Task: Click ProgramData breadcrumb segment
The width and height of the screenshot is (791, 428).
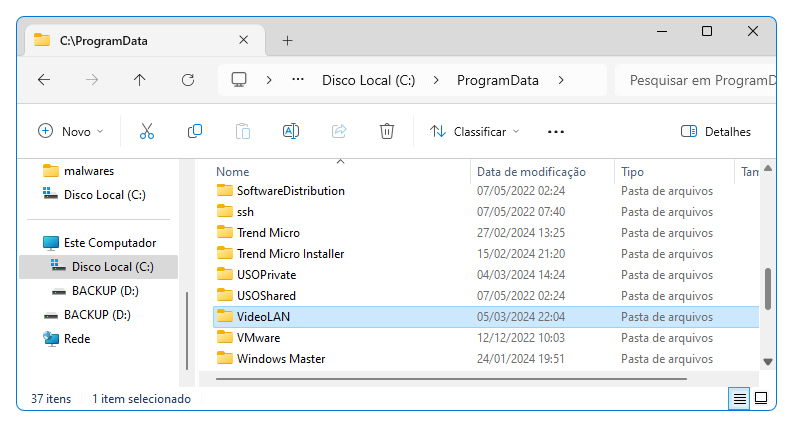Action: [x=497, y=80]
